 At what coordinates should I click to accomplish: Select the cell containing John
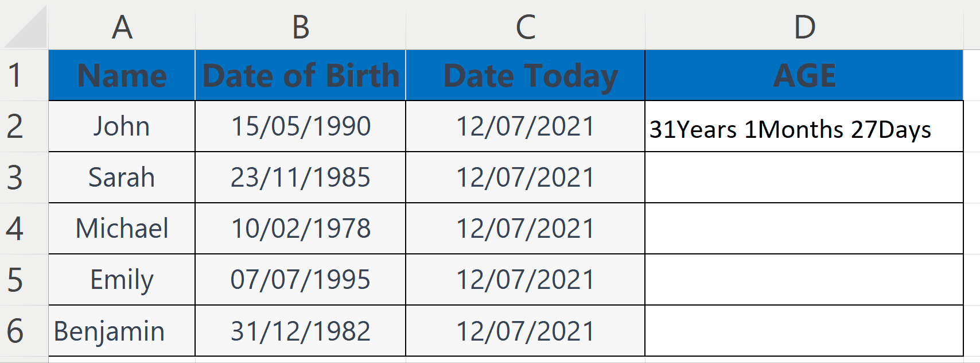point(121,126)
